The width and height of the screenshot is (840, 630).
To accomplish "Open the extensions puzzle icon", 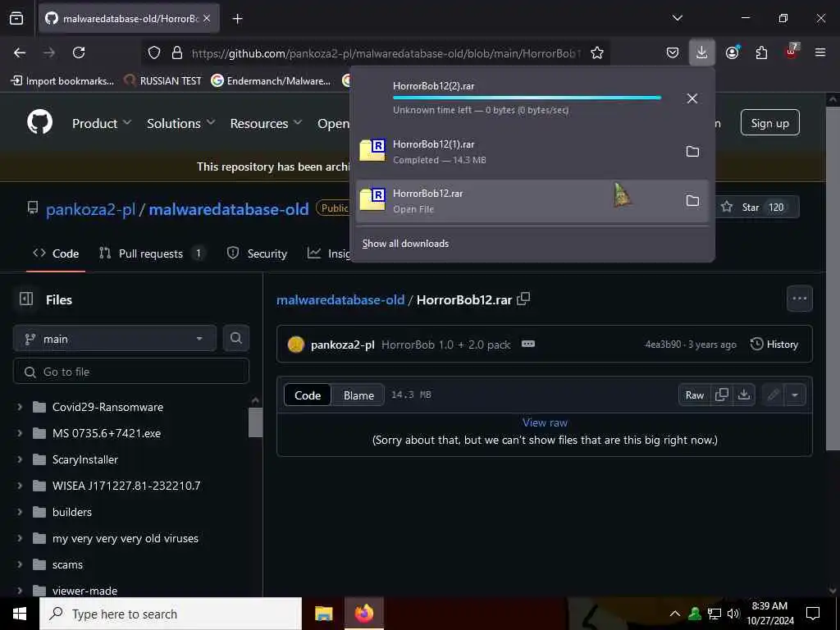I will point(761,52).
